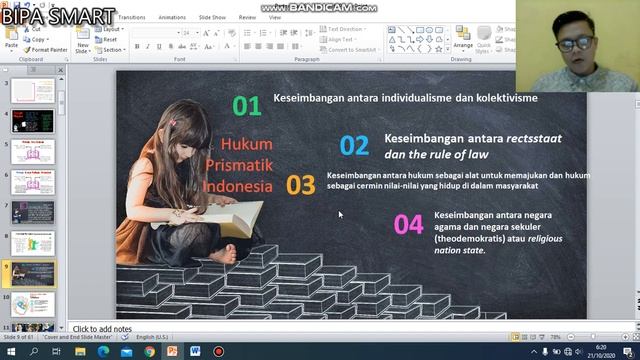
Task: Click Reset slide layout
Action: [106, 40]
